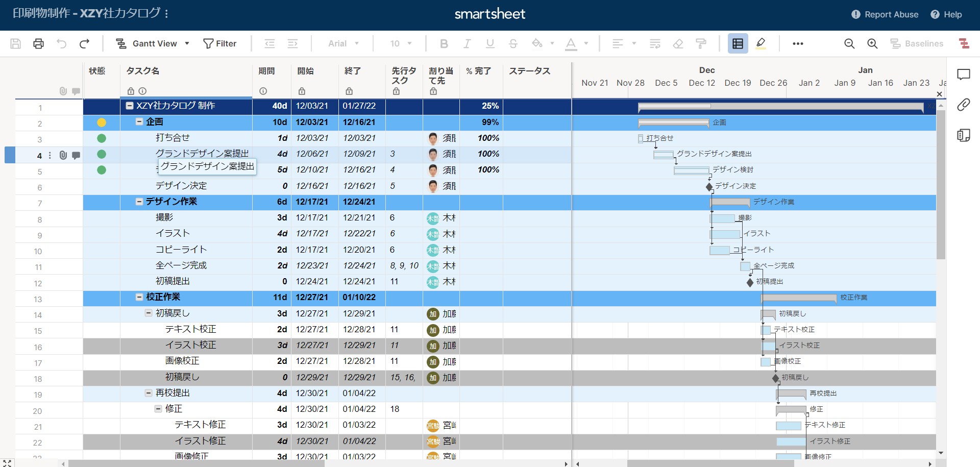Open the Conversations panel icon
The width and height of the screenshot is (980, 467).
point(963,75)
